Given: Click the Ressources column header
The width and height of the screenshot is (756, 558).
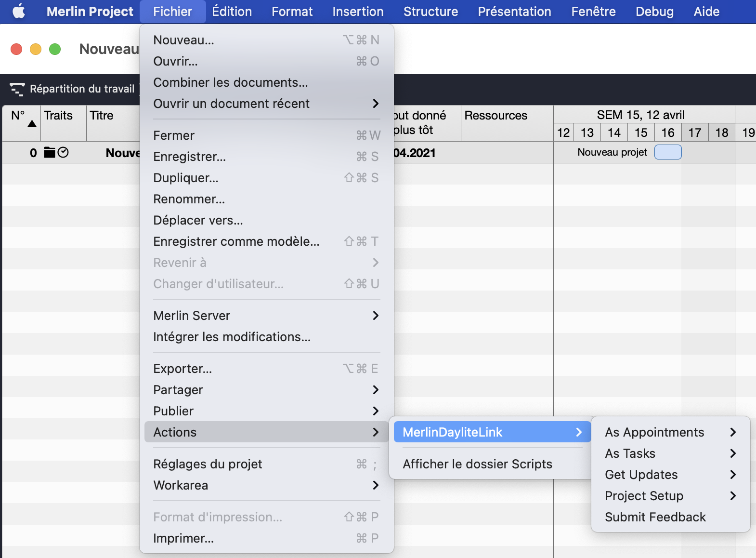Looking at the screenshot, I should (496, 116).
